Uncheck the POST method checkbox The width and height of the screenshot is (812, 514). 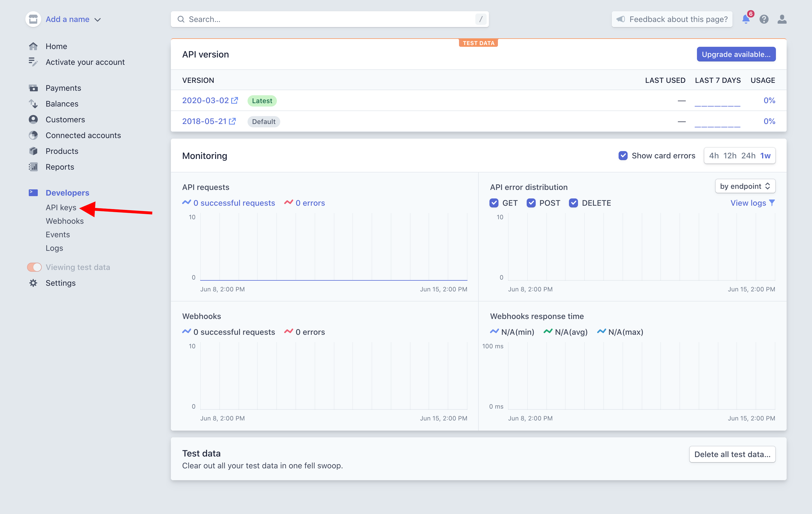click(531, 203)
